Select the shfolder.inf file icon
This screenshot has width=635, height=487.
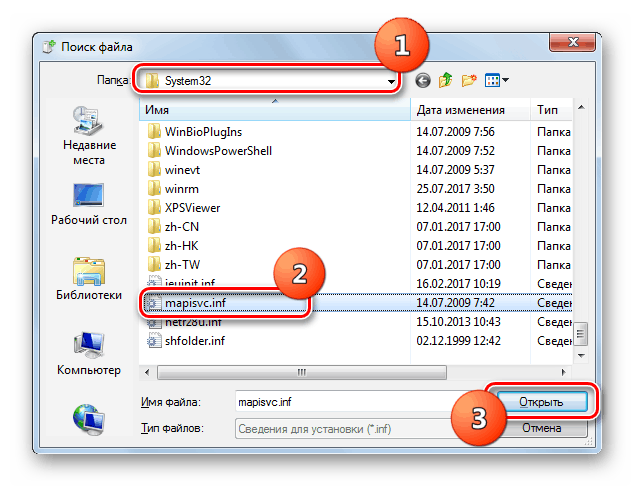[154, 341]
